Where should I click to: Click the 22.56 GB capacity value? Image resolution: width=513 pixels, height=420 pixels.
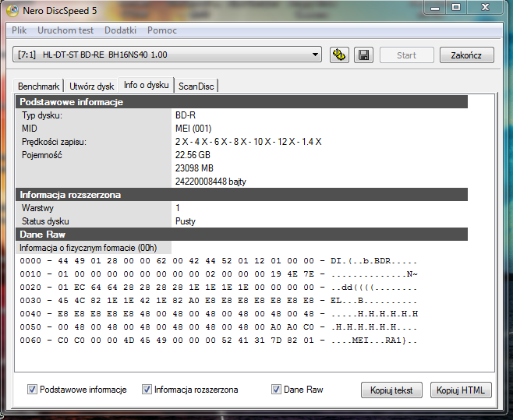tap(193, 155)
